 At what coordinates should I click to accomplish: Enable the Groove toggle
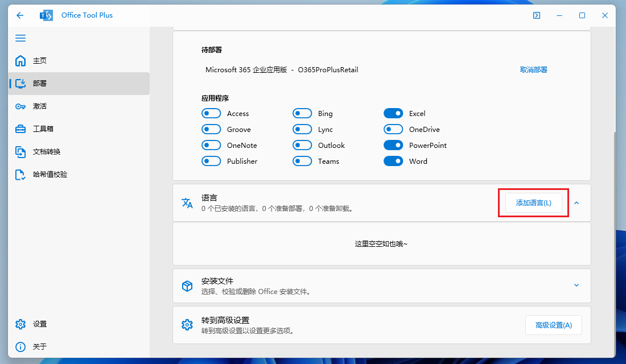click(211, 129)
